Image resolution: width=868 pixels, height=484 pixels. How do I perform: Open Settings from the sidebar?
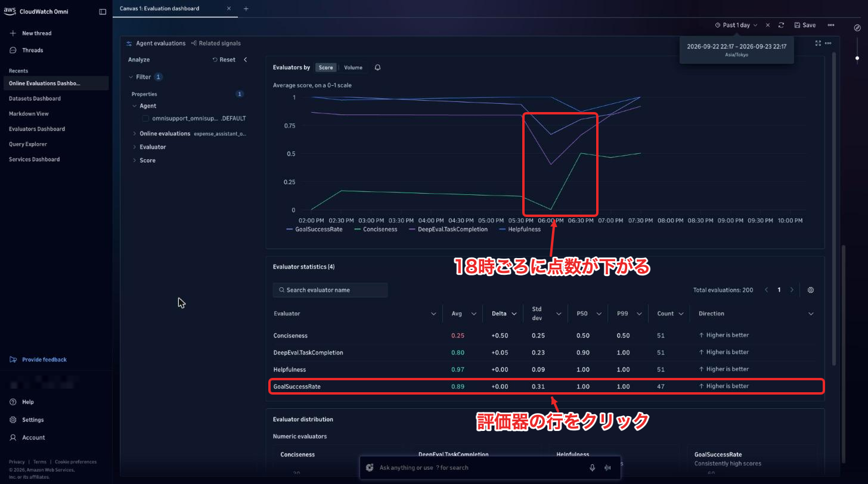coord(33,420)
